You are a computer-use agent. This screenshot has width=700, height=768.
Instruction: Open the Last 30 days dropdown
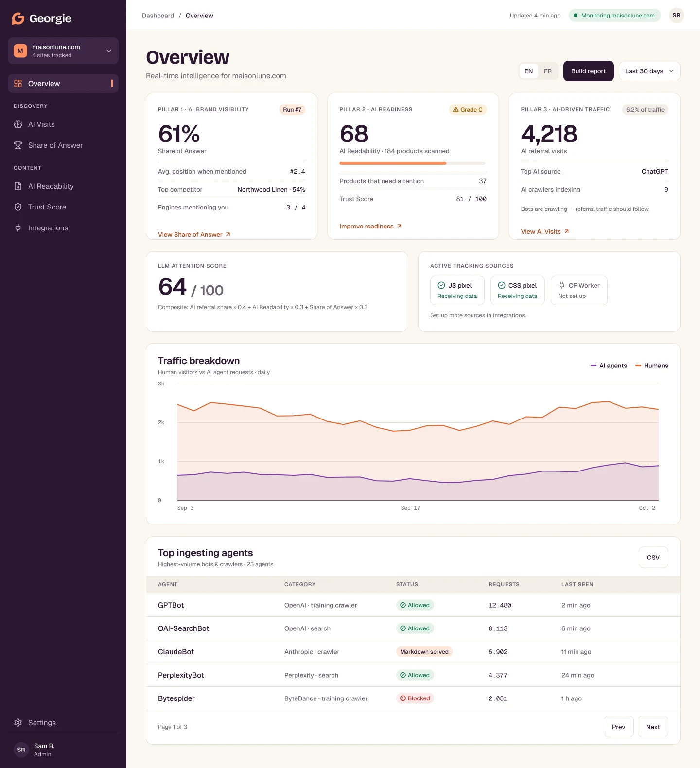point(649,71)
